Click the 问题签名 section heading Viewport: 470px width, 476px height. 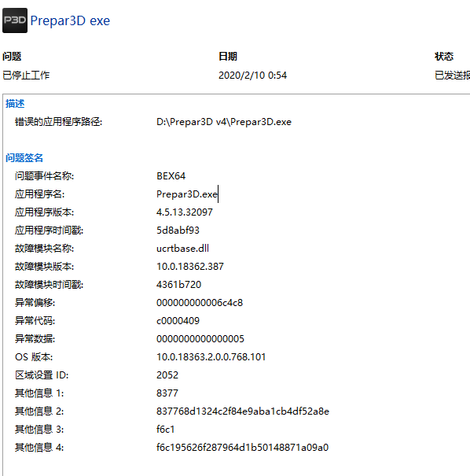point(24,158)
